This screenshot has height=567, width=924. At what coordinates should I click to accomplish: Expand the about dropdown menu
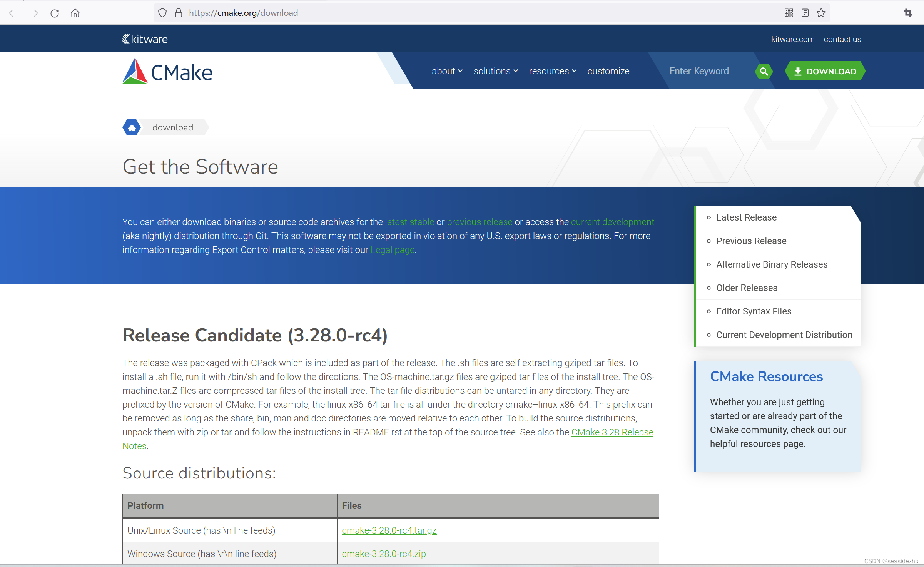[x=446, y=70]
